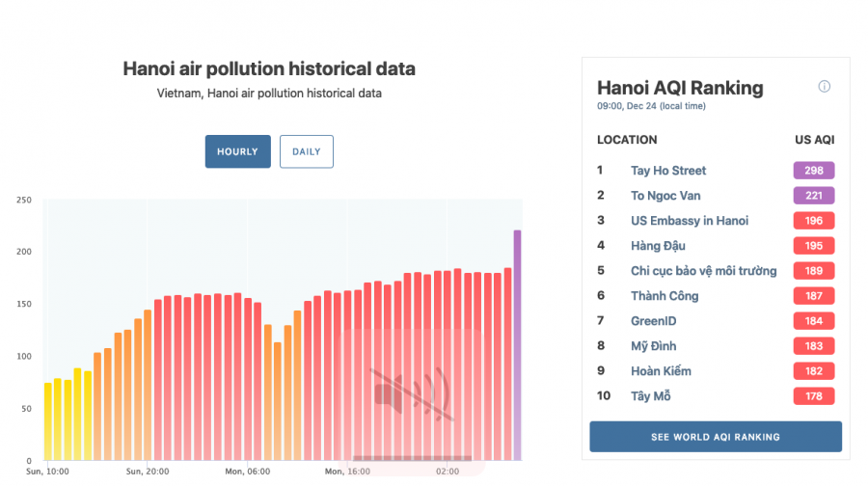Click the info icon beside Hanoi AQI Ranking

824,87
